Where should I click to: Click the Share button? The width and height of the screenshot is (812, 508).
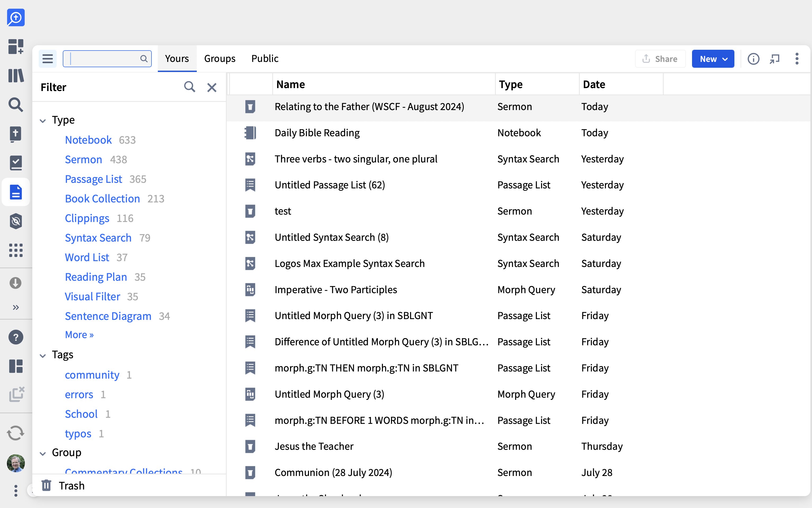tap(660, 59)
